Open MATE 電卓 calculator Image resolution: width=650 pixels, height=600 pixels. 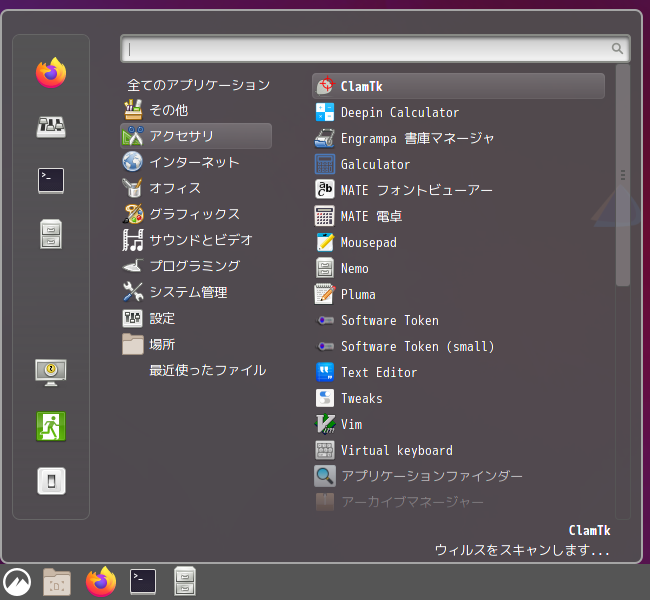click(x=458, y=216)
